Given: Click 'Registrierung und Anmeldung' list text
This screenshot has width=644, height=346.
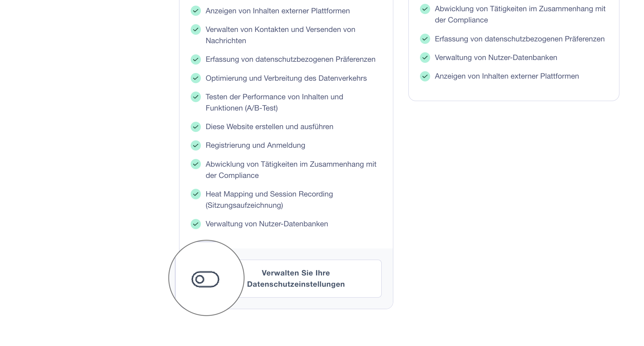Looking at the screenshot, I should point(255,145).
